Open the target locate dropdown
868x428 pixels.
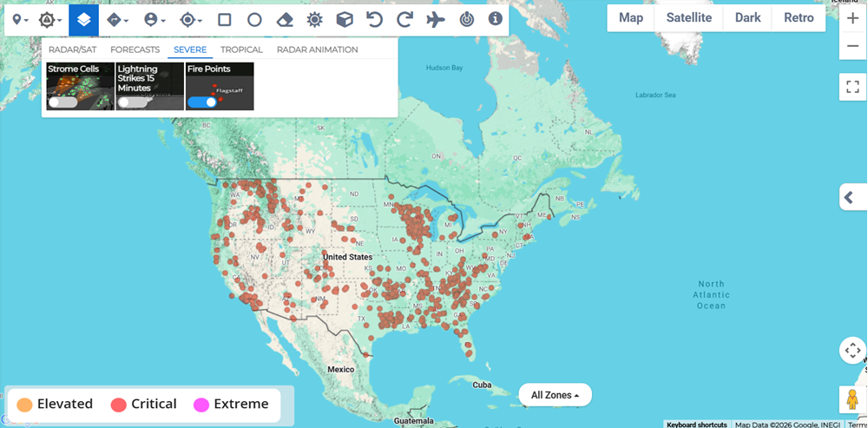tap(190, 21)
